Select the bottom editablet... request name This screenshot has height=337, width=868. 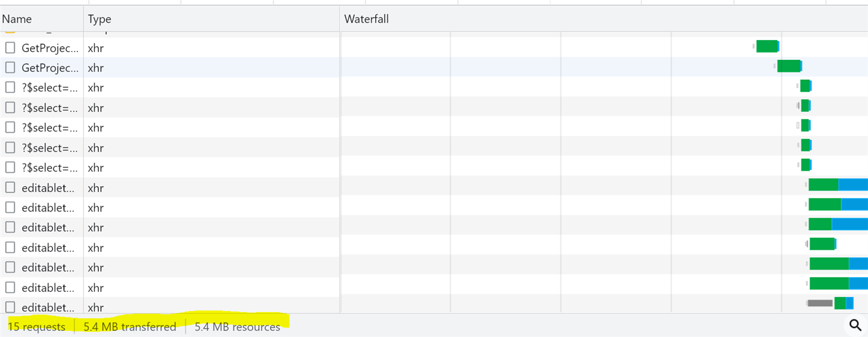pyautogui.click(x=48, y=308)
